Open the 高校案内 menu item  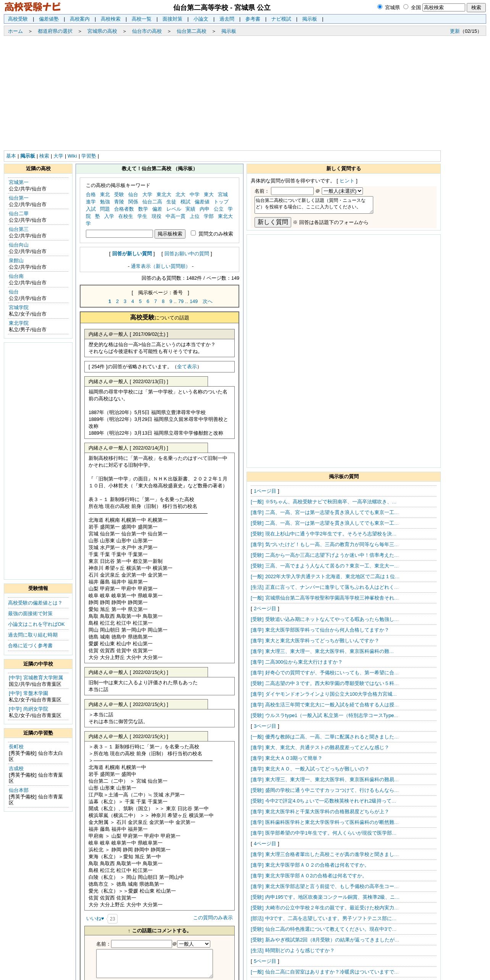click(80, 19)
